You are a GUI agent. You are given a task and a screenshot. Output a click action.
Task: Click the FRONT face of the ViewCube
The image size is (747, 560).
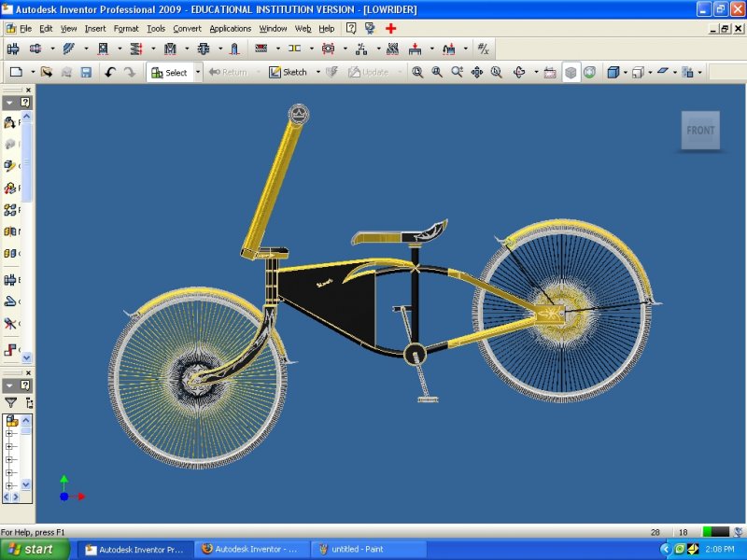(700, 131)
